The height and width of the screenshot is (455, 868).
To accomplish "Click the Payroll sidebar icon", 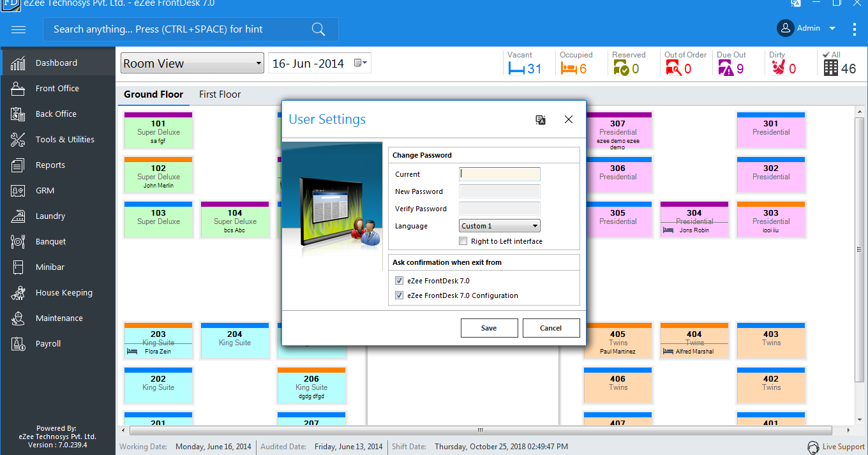I will 18,343.
